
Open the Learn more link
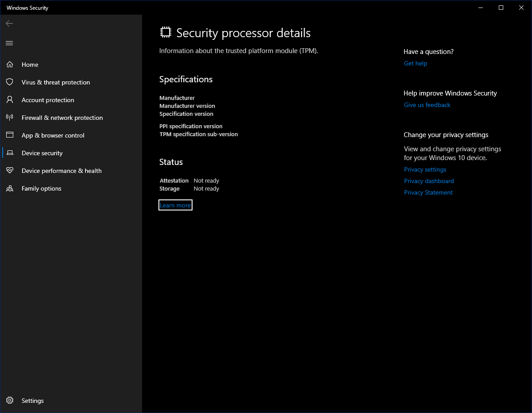coord(175,205)
